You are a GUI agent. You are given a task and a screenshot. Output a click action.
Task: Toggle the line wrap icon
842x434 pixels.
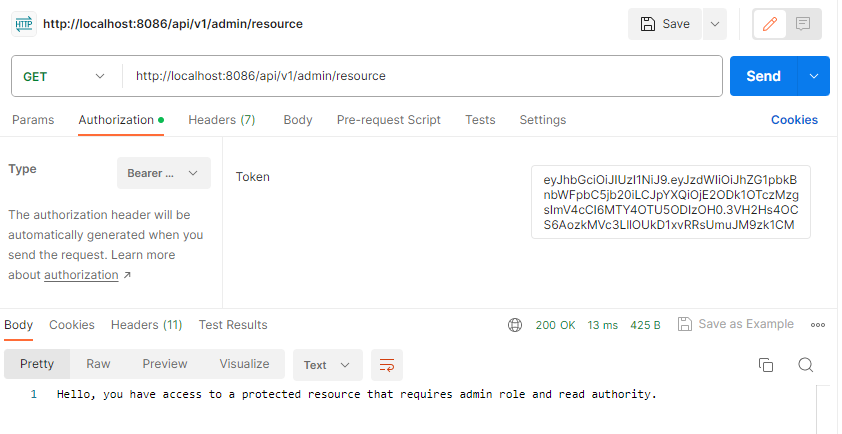[x=387, y=365]
